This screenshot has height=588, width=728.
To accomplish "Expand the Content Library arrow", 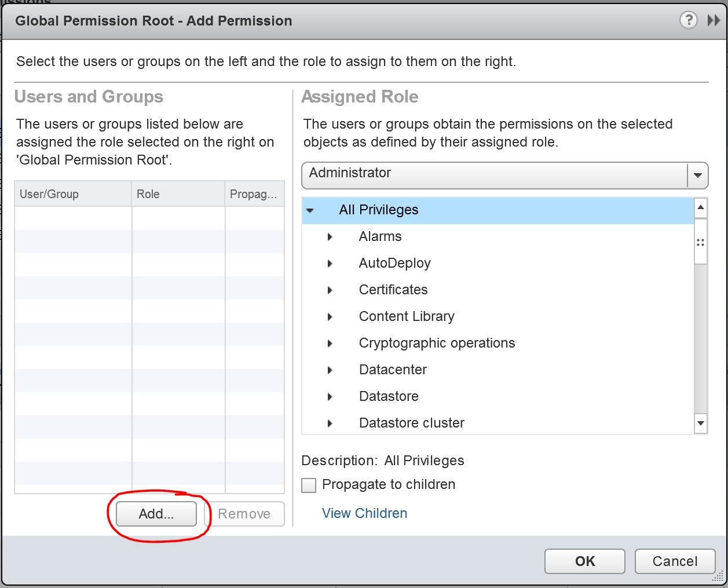I will 330,317.
